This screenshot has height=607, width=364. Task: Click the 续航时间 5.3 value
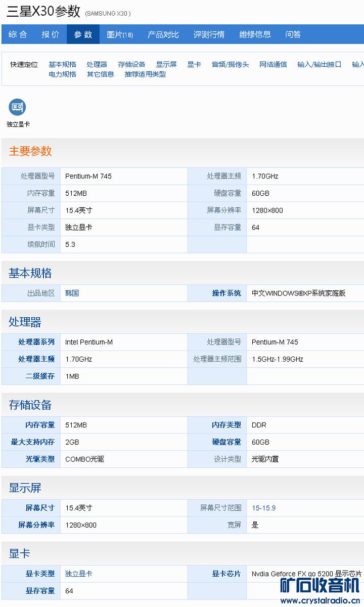pyautogui.click(x=70, y=244)
